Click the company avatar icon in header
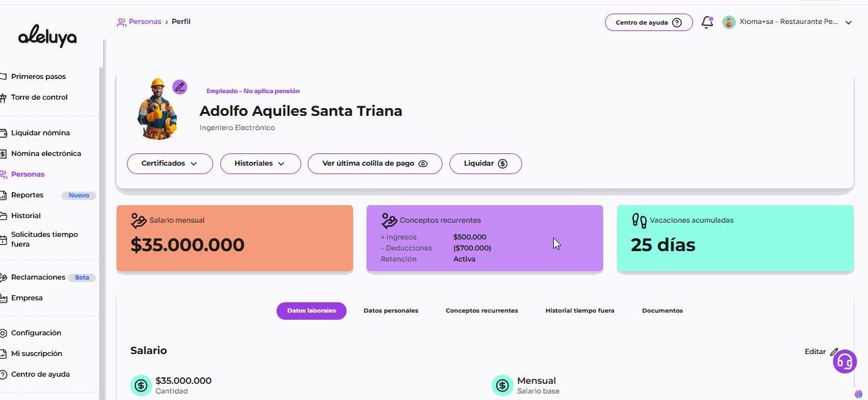This screenshot has height=400, width=868. (729, 22)
